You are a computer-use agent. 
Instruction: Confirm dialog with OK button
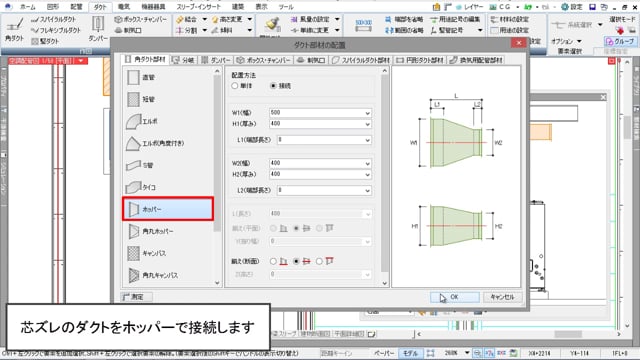coord(455,297)
